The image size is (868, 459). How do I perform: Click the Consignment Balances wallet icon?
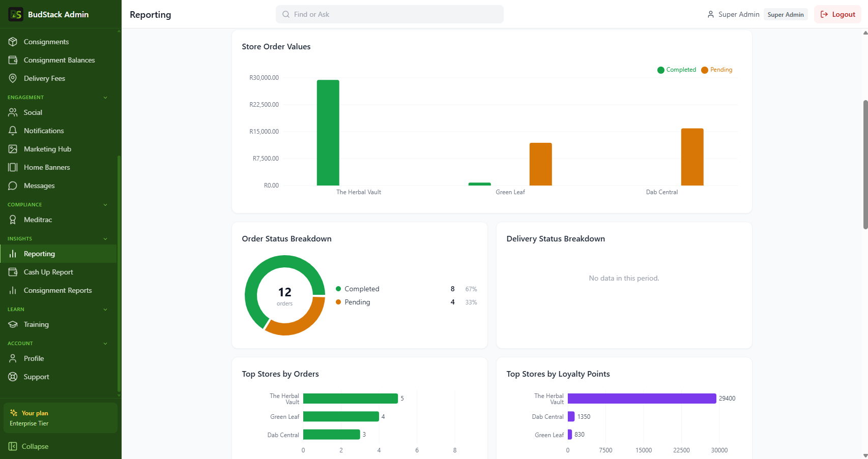(x=13, y=60)
